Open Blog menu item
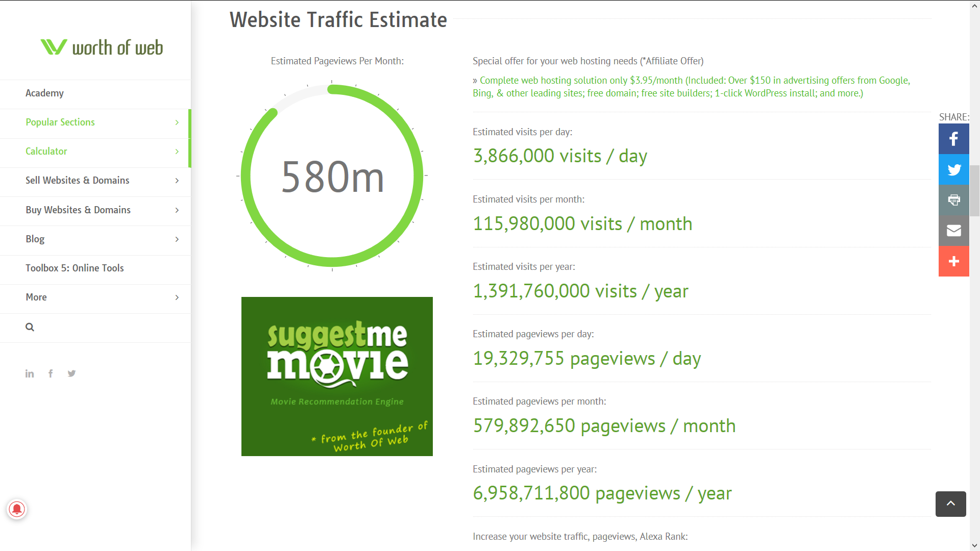Screen dimensions: 980x551 (95, 239)
